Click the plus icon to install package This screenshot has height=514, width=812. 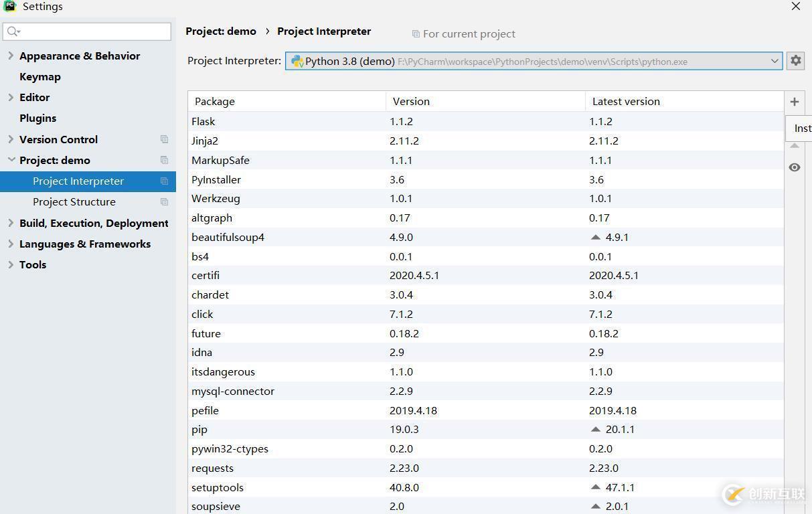(795, 102)
